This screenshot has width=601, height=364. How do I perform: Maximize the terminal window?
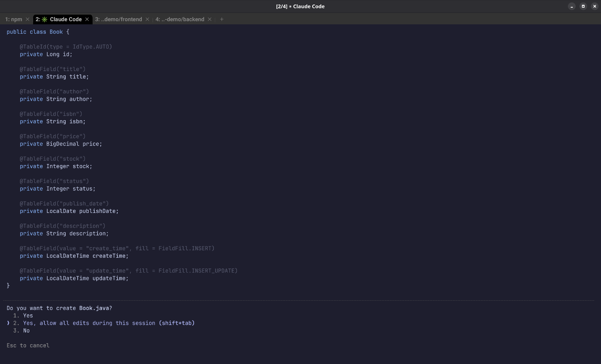coord(583,6)
